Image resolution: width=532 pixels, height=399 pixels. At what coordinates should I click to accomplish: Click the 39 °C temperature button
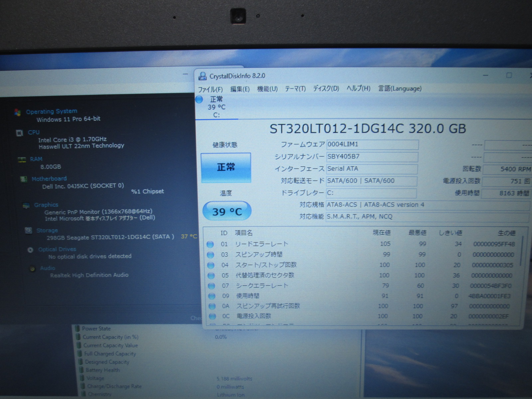227,211
